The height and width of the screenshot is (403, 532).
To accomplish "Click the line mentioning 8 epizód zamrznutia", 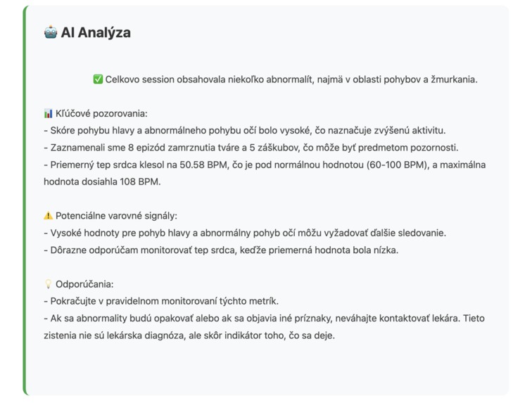I will click(251, 148).
